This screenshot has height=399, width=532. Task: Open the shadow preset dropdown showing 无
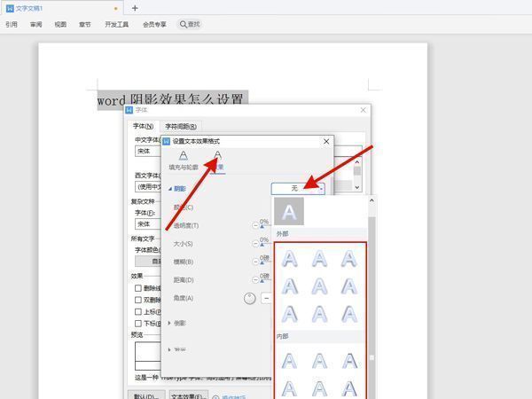(x=298, y=188)
